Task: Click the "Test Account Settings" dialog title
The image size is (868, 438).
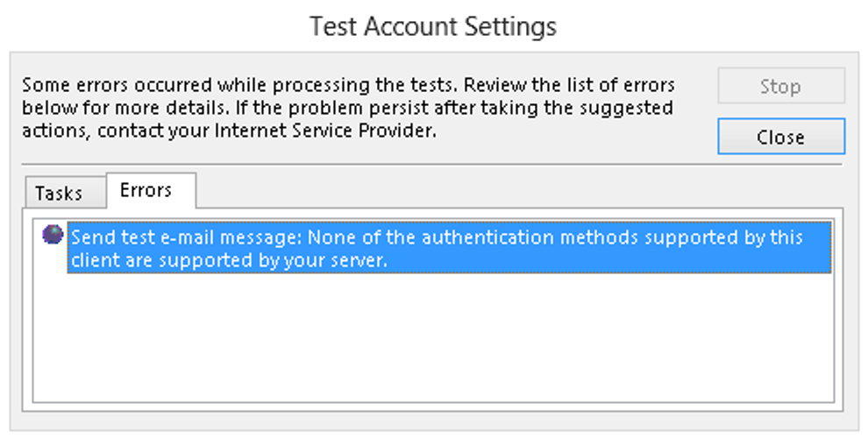Action: point(433,27)
